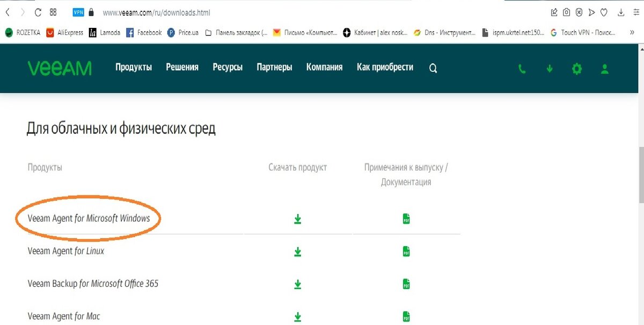
Task: Download Veeam Agent for Microsoft Windows
Action: [298, 219]
